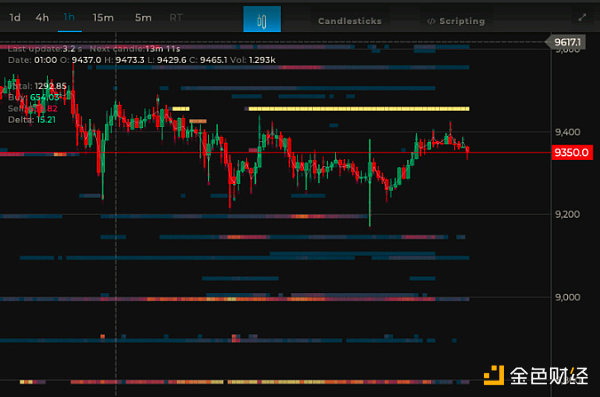
Task: Choose the 5m timeframe
Action: point(143,18)
